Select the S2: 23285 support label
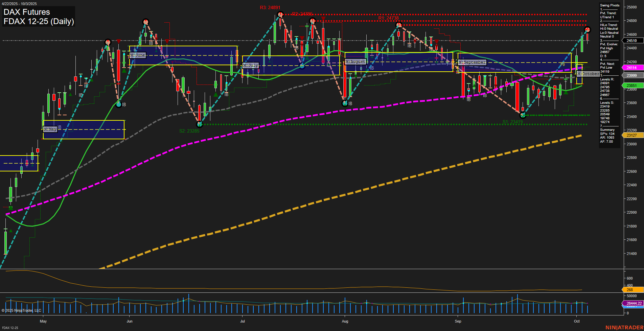 [x=189, y=130]
